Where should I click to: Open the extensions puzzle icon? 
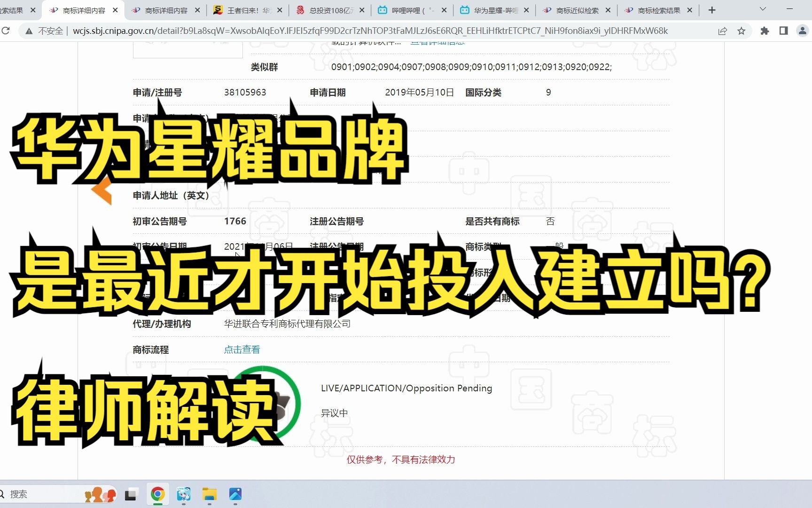point(765,31)
